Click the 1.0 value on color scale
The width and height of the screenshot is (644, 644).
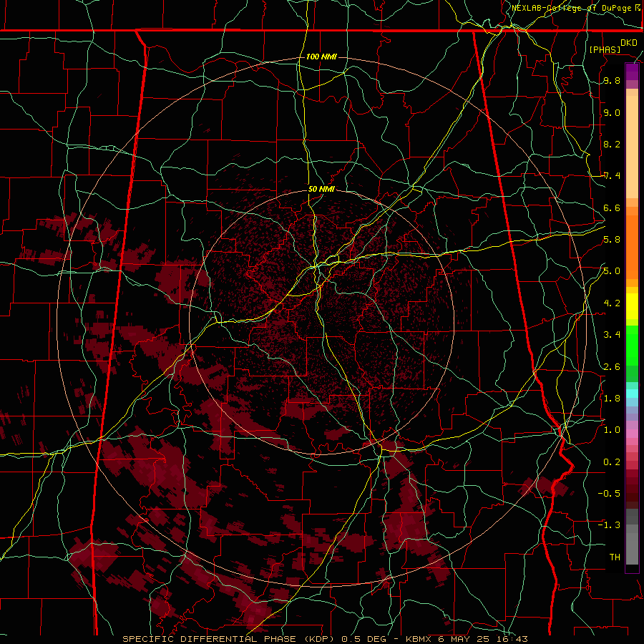tap(612, 430)
